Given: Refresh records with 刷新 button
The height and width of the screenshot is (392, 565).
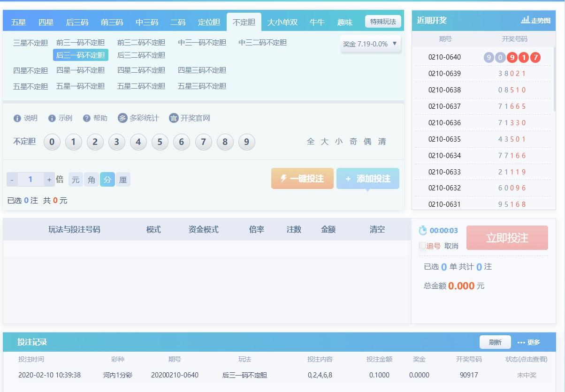Looking at the screenshot, I should tap(495, 342).
